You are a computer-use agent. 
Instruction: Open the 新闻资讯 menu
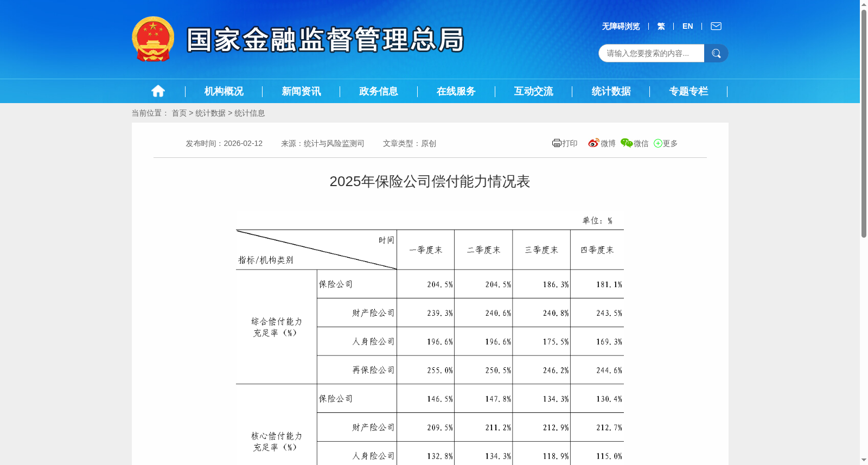click(301, 91)
